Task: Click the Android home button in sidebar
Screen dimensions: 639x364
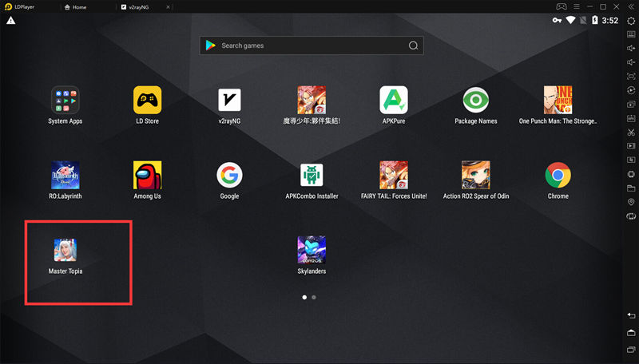Action: pos(631,333)
